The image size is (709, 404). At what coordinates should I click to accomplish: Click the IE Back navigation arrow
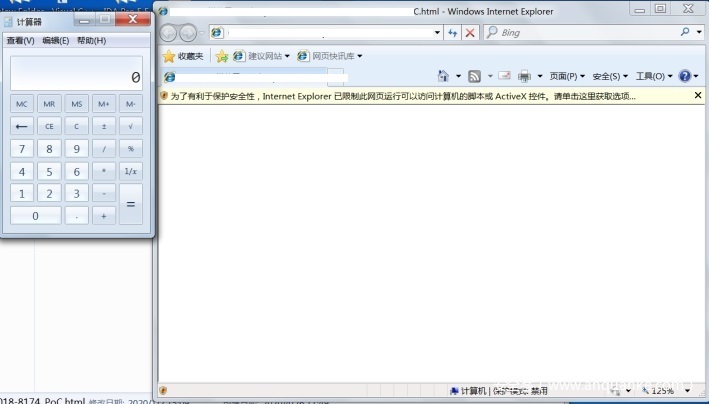(169, 33)
